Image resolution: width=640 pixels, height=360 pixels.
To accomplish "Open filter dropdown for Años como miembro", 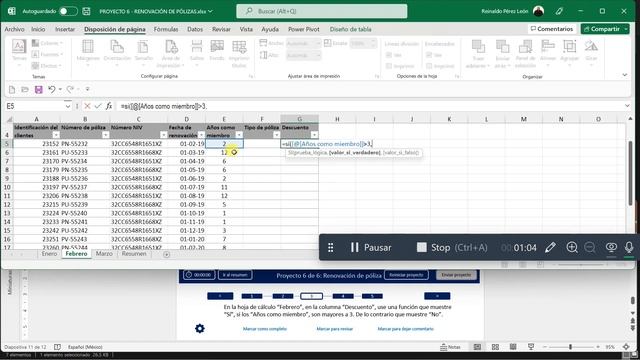I will 239,135.
